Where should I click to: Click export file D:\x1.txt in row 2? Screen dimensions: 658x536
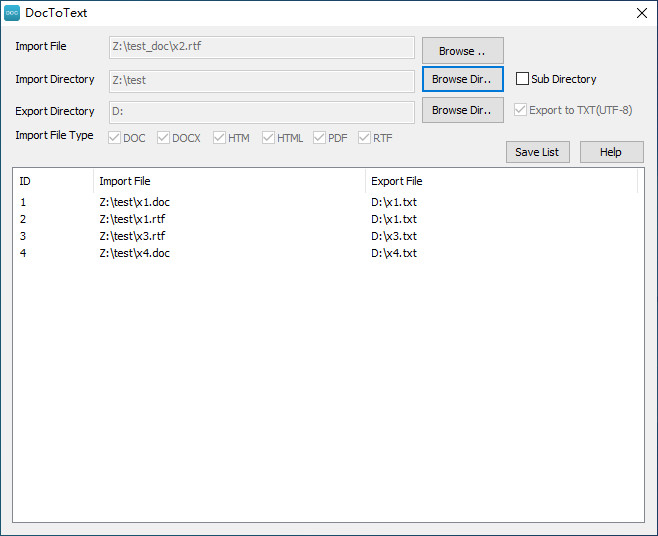tap(394, 219)
